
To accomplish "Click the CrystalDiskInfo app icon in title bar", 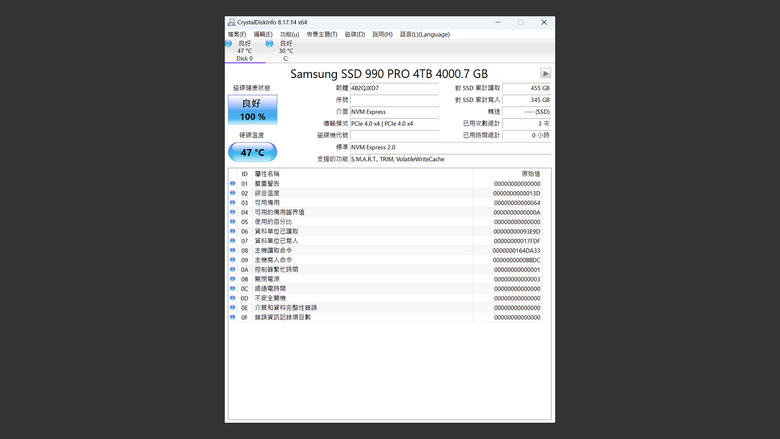I will (x=231, y=22).
